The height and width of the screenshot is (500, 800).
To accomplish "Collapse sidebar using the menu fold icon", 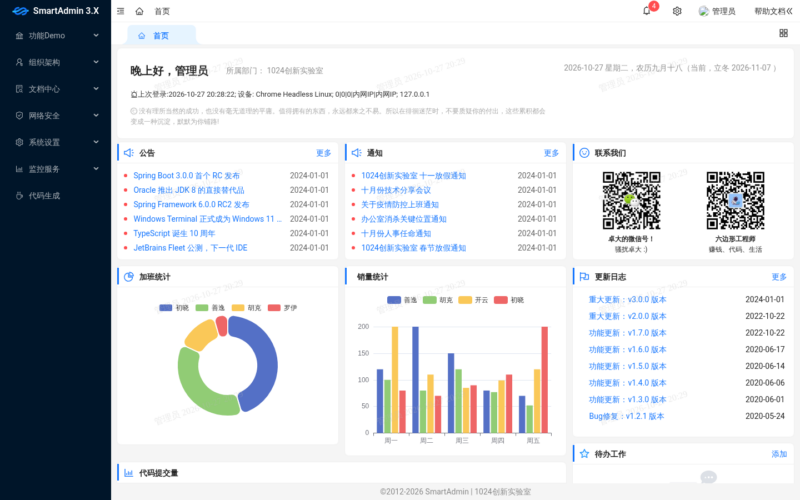I will click(120, 11).
